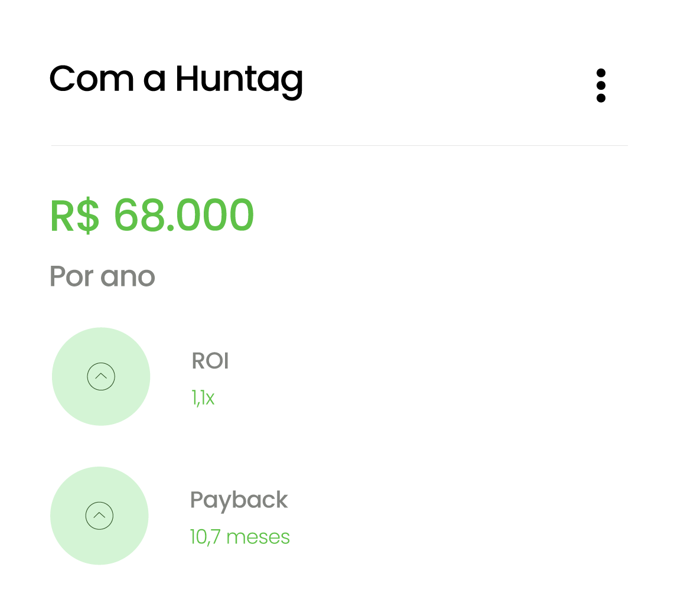Select the 68.000 amount figure

tap(184, 216)
